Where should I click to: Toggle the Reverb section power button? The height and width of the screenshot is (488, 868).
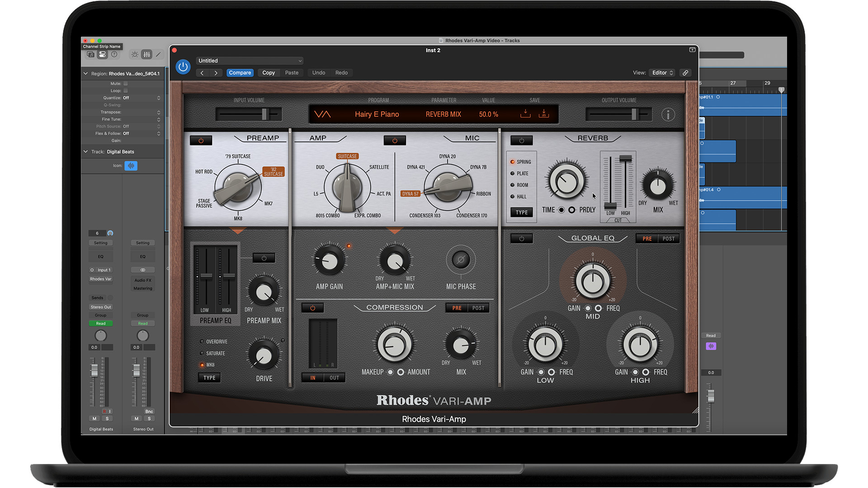click(x=521, y=141)
